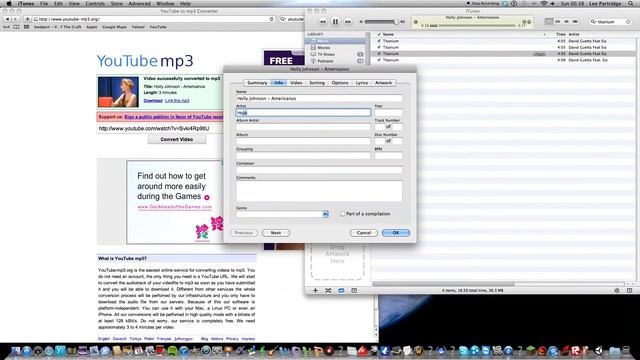Open Safari Top Sites grid icon

[27, 27]
